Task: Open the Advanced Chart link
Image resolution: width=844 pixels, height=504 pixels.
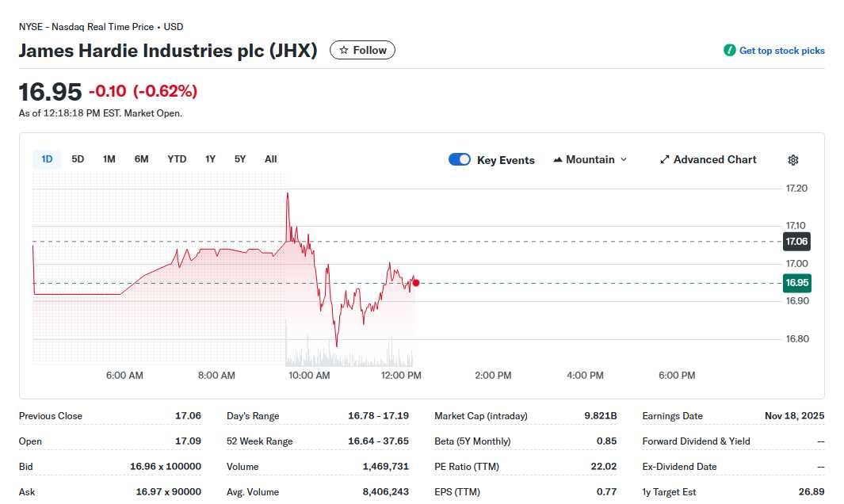Action: pyautogui.click(x=714, y=159)
